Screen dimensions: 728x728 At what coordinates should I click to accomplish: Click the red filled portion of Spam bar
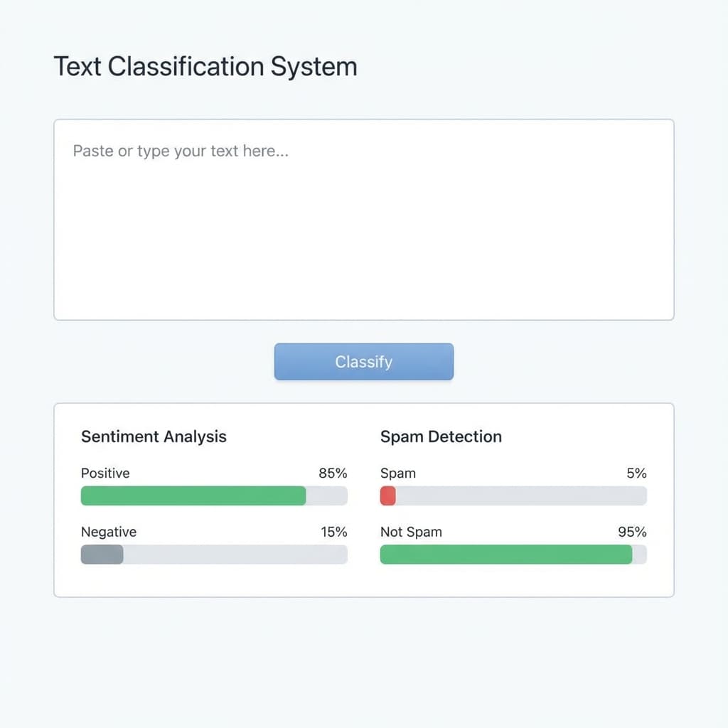pyautogui.click(x=387, y=496)
